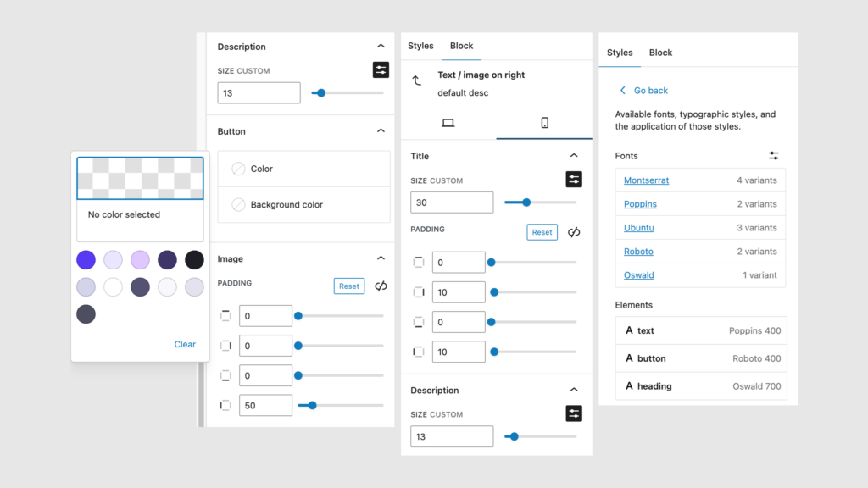Select the black color swatch

193,260
